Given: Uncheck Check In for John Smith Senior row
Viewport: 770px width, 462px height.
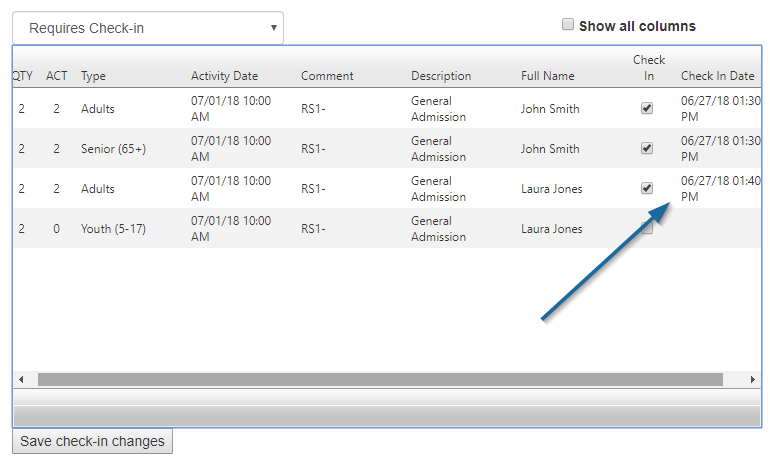Looking at the screenshot, I should pyautogui.click(x=647, y=148).
